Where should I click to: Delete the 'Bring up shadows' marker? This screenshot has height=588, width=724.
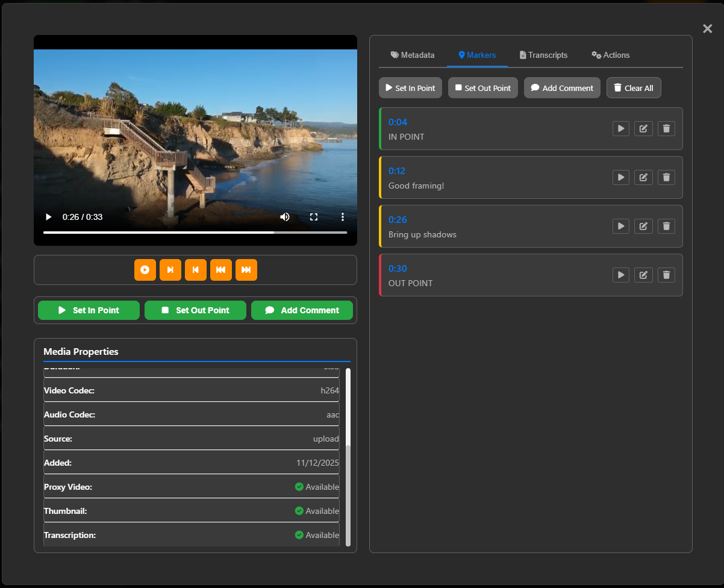[x=666, y=226]
